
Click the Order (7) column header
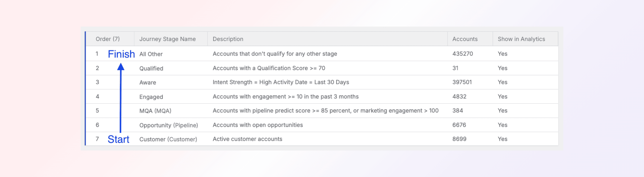coord(108,39)
